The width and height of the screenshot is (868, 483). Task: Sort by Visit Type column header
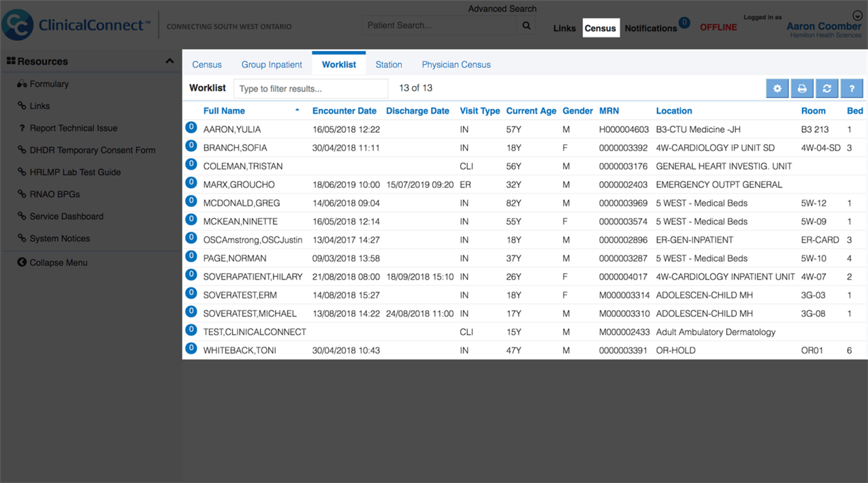480,111
